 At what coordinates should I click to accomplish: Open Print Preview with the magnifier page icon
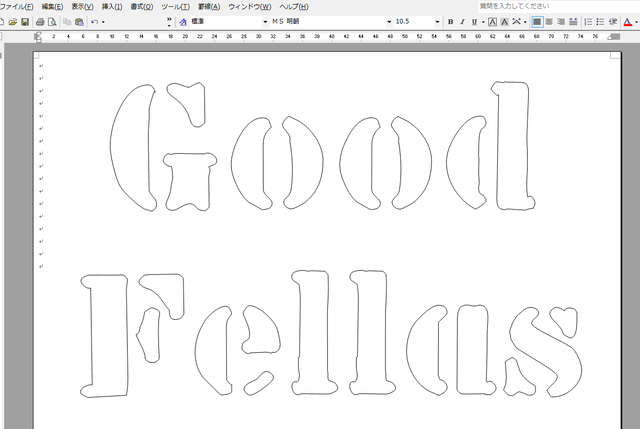(x=52, y=22)
